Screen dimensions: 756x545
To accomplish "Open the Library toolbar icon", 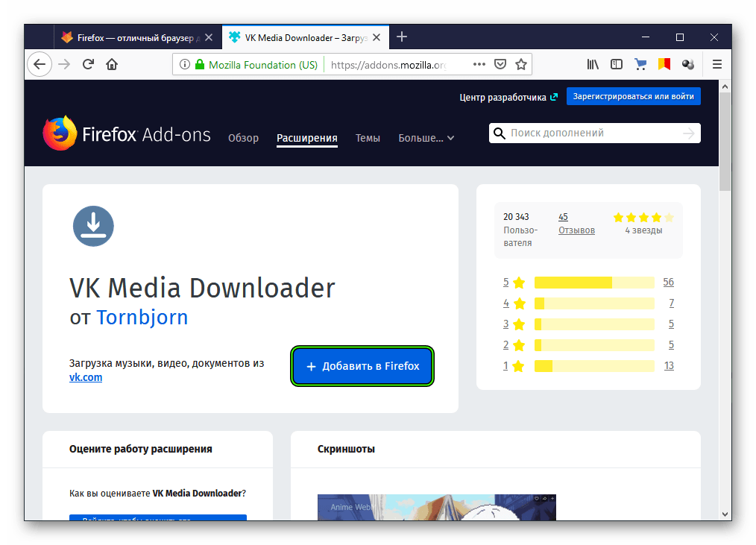I will pyautogui.click(x=593, y=64).
